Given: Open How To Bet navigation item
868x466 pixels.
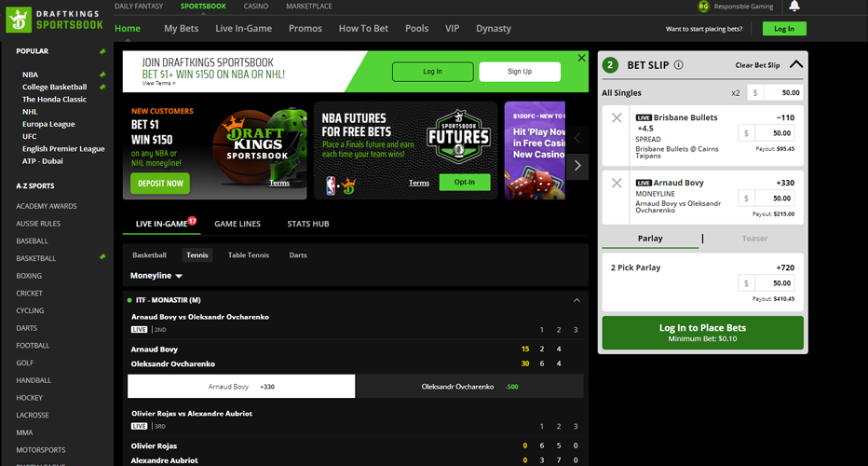Looking at the screenshot, I should pos(363,28).
